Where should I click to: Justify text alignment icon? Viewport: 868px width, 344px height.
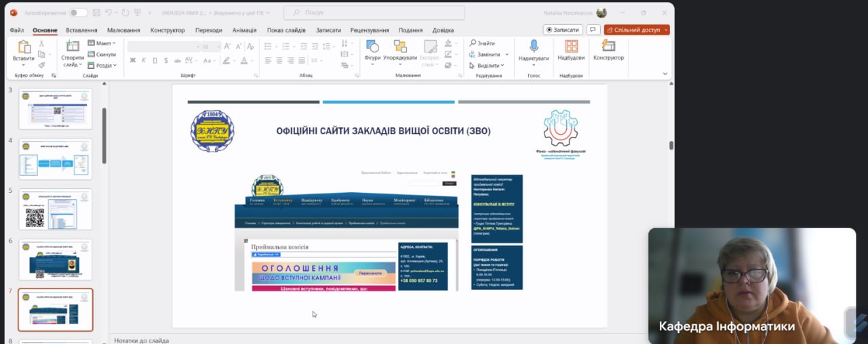302,60
